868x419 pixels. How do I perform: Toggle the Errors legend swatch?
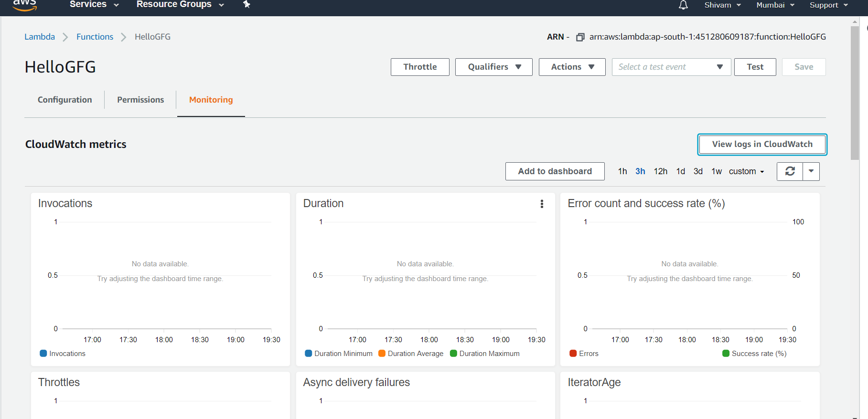[x=573, y=354]
